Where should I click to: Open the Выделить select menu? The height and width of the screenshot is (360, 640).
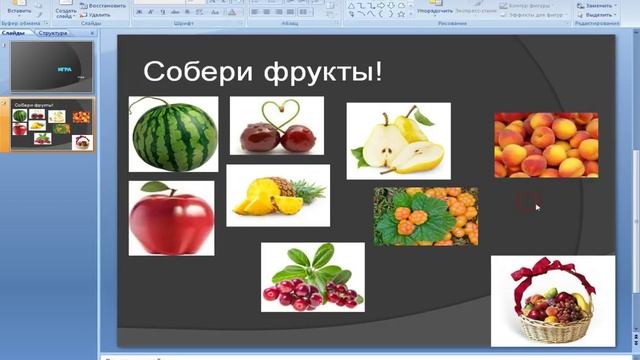597,15
